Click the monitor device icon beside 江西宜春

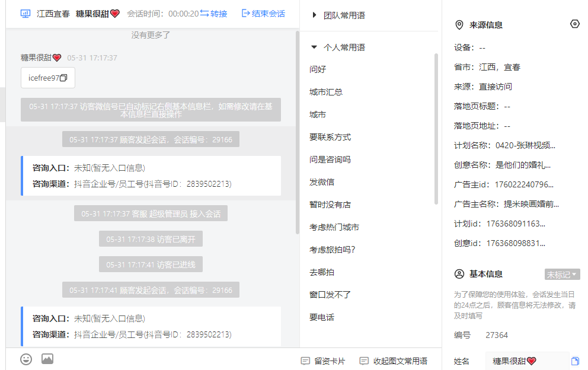[x=25, y=14]
